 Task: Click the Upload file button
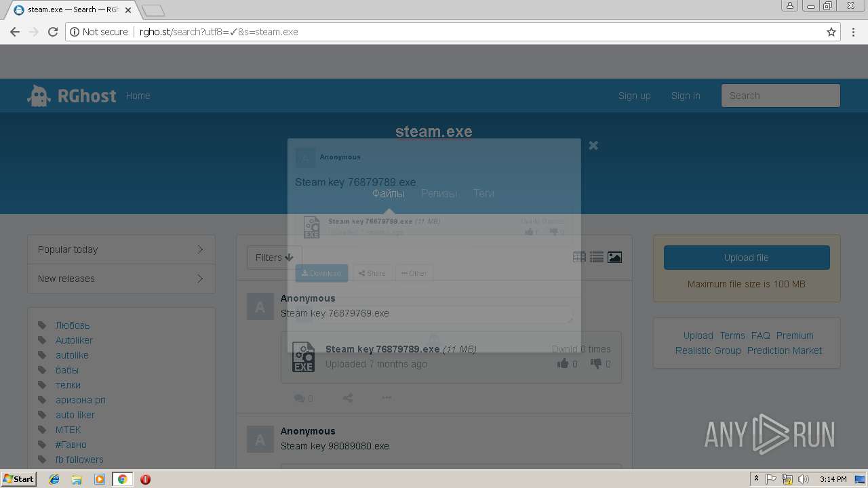[x=747, y=258]
